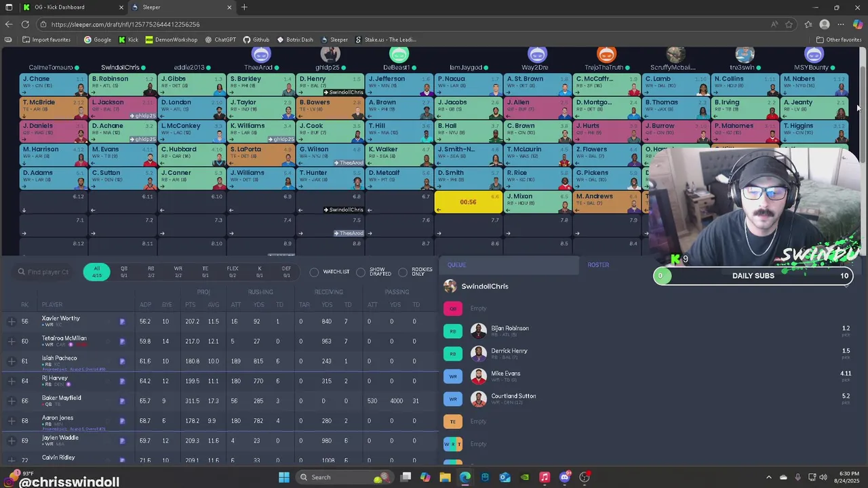Image resolution: width=868 pixels, height=488 pixels.
Task: Filter players by FLEX position
Action: coord(232,272)
